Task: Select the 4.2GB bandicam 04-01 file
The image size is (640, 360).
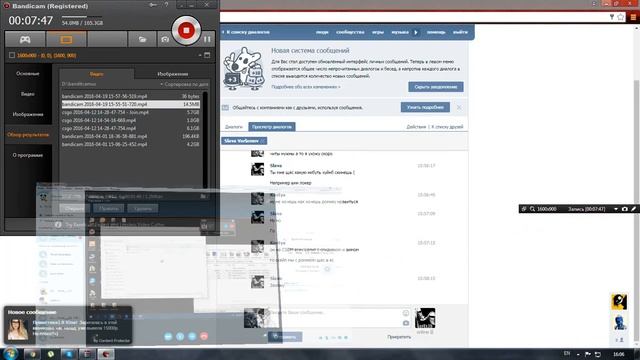Action: [x=131, y=144]
